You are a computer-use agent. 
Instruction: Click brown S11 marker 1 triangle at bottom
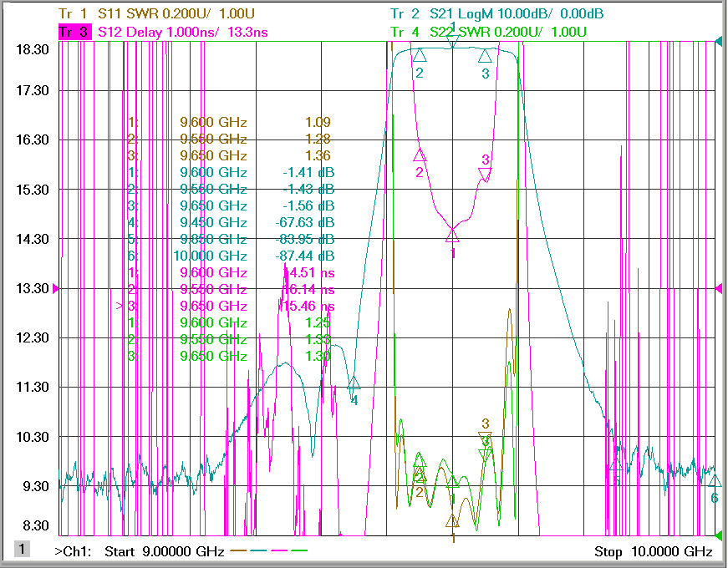453,520
